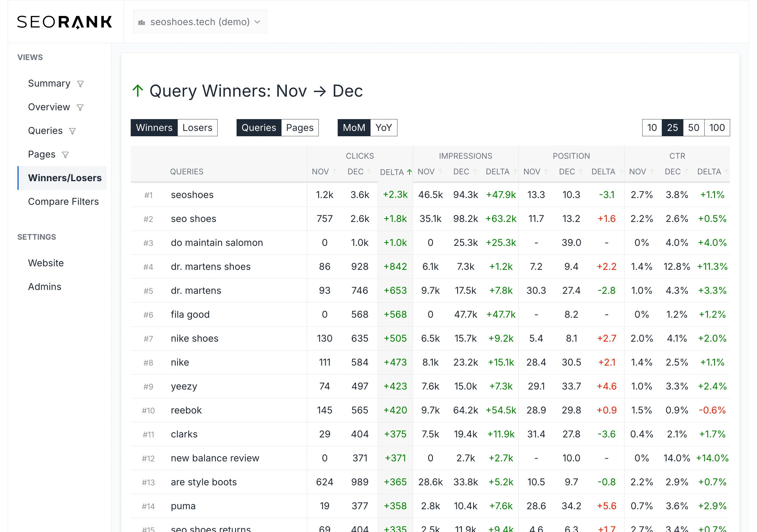The height and width of the screenshot is (532, 757).
Task: Sort by Position Nov column arrow
Action: pyautogui.click(x=546, y=172)
